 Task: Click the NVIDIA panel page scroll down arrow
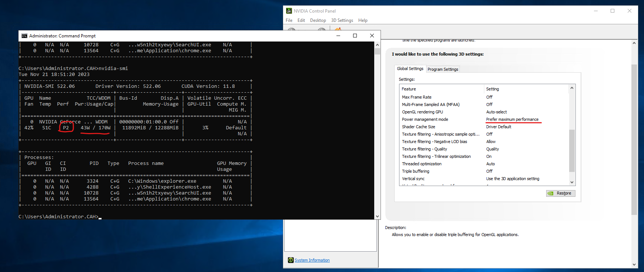[634, 265]
